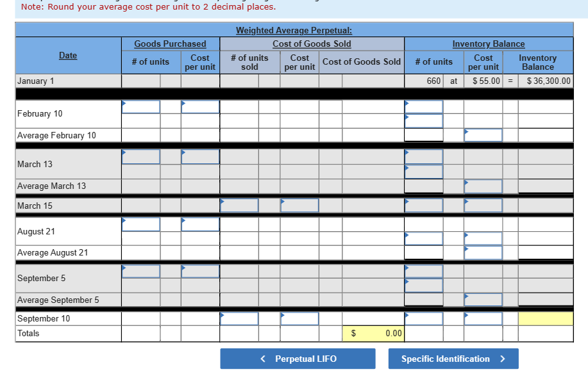The width and height of the screenshot is (588, 374).
Task: Go to Specific Identification tab
Action: [453, 359]
